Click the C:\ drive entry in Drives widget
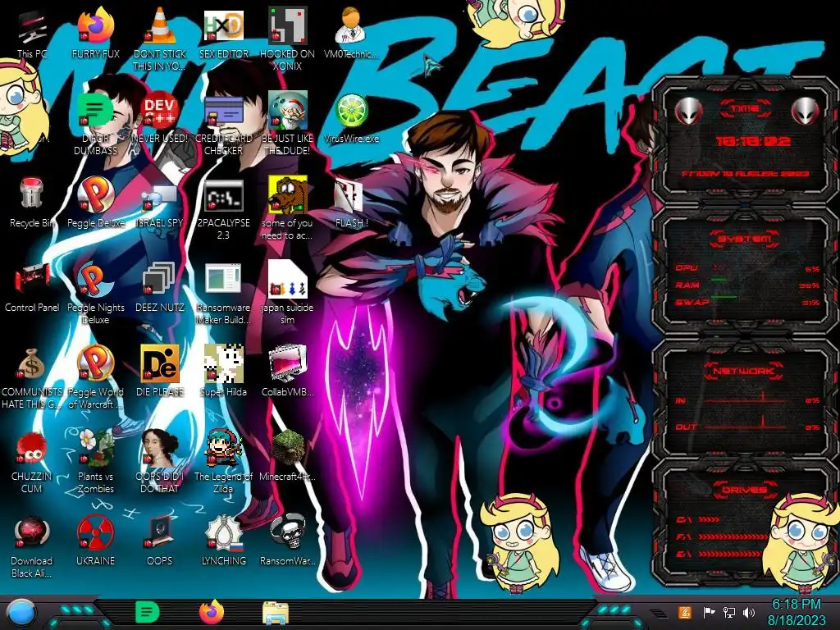The height and width of the screenshot is (630, 840). tap(697, 519)
